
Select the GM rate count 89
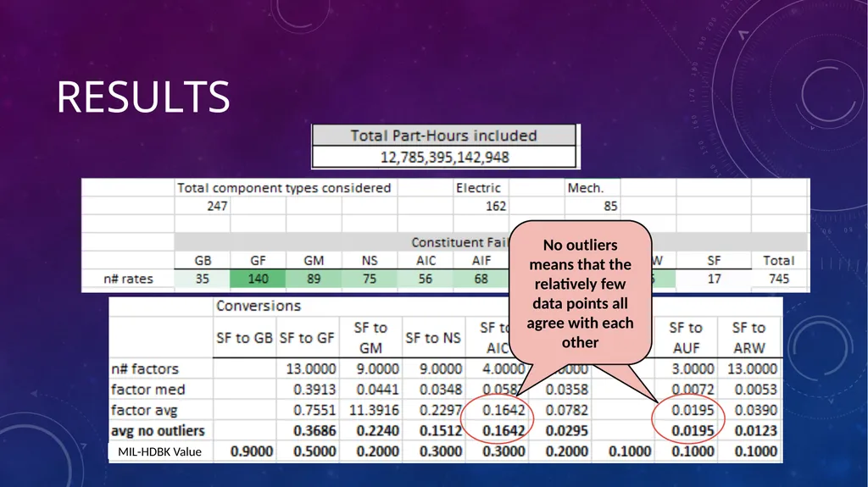point(314,279)
